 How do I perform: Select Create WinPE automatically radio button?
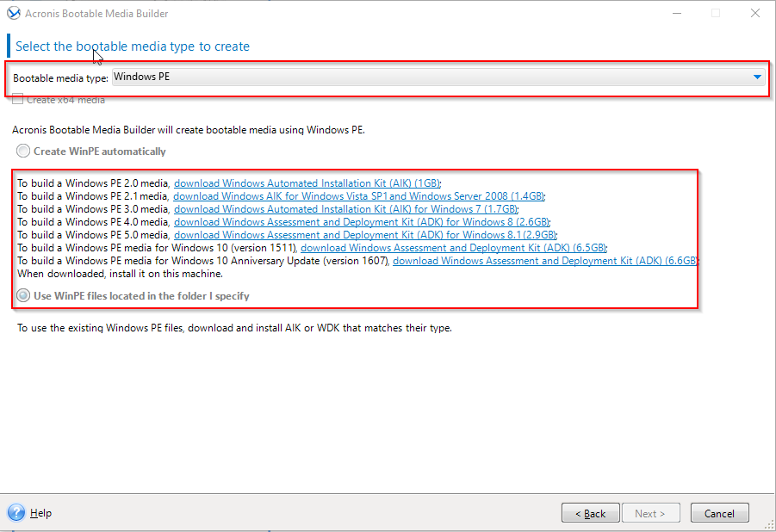(22, 151)
